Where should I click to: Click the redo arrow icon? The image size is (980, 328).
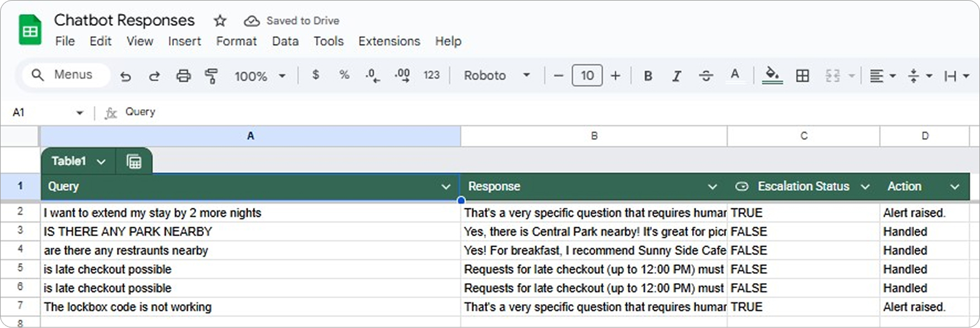[154, 76]
